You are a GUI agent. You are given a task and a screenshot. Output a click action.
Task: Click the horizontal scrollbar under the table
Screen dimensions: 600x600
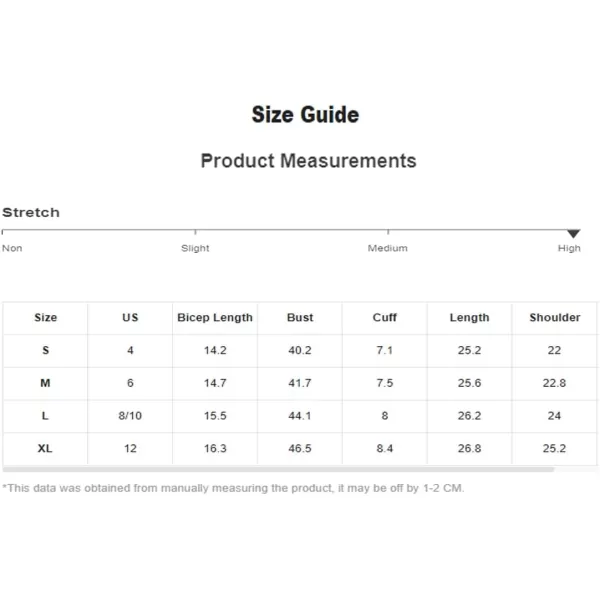[278, 469]
